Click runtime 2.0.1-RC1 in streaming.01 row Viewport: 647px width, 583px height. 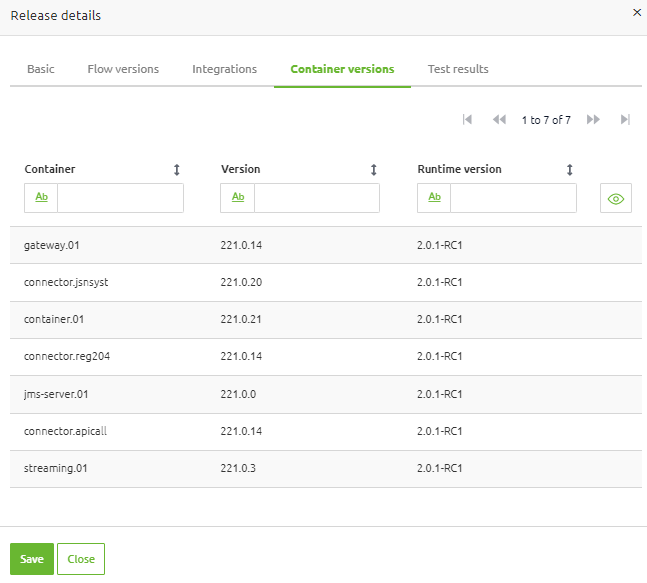coord(439,468)
